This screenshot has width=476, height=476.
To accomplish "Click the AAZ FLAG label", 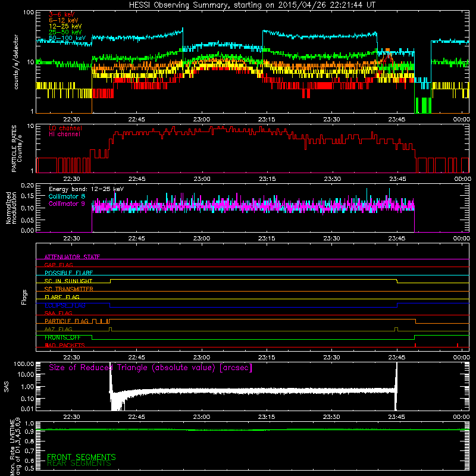I will 58,329.
